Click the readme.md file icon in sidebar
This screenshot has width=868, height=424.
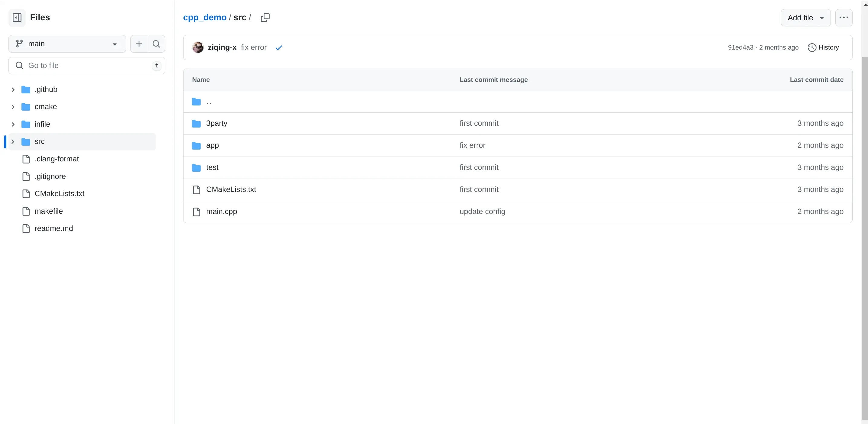(x=26, y=229)
